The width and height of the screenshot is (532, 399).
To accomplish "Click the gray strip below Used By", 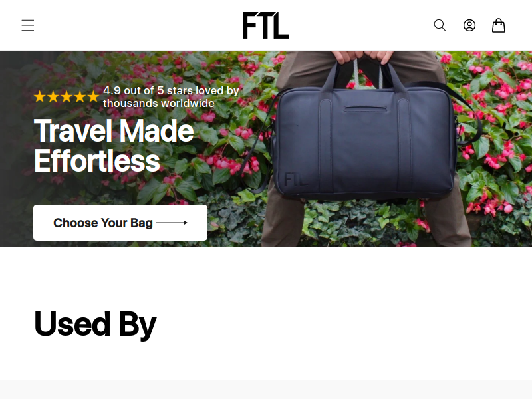I will (266, 390).
